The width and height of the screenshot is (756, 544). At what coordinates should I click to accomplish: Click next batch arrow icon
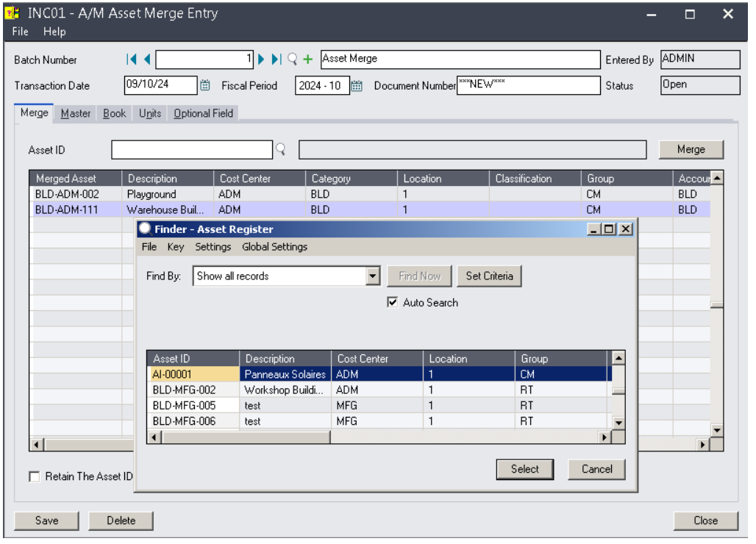(262, 60)
